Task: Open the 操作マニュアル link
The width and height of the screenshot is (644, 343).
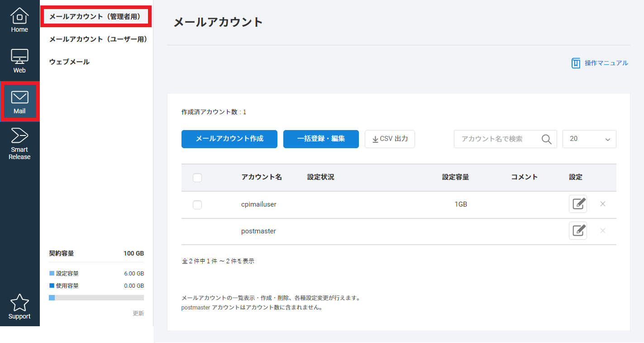Action: click(600, 63)
